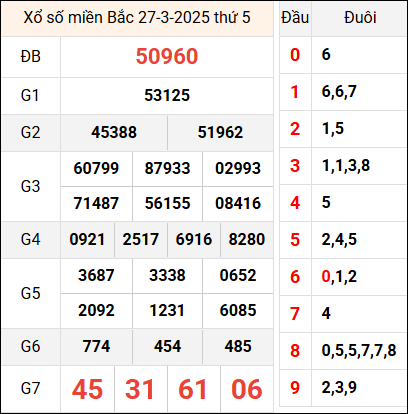Select G5 number 6085
The image size is (408, 414).
tap(238, 310)
